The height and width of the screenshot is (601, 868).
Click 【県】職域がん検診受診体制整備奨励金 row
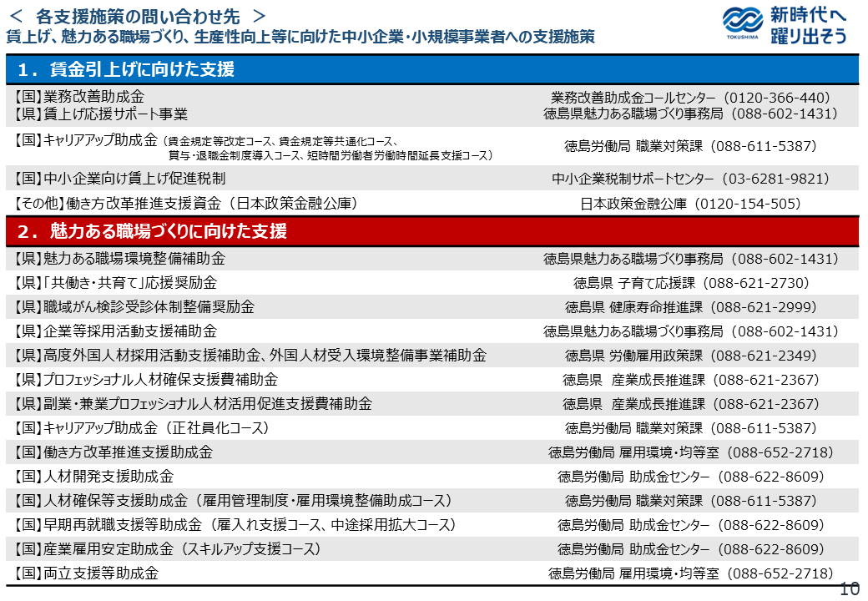coord(432,306)
